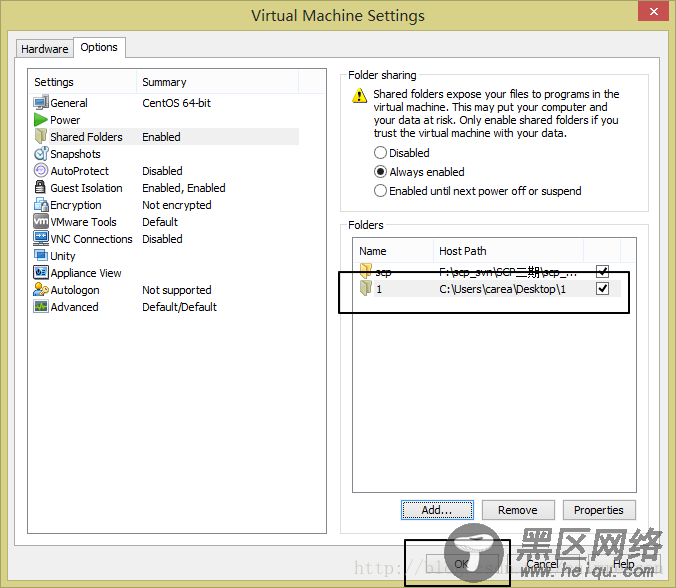Click 'Not supported' summary text
This screenshot has height=588, width=676.
177,290
